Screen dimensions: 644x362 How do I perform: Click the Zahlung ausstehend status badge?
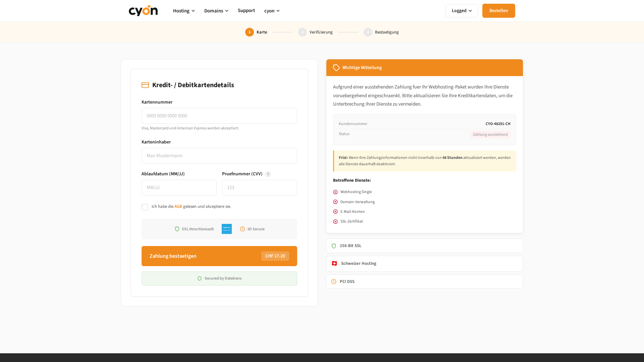490,134
